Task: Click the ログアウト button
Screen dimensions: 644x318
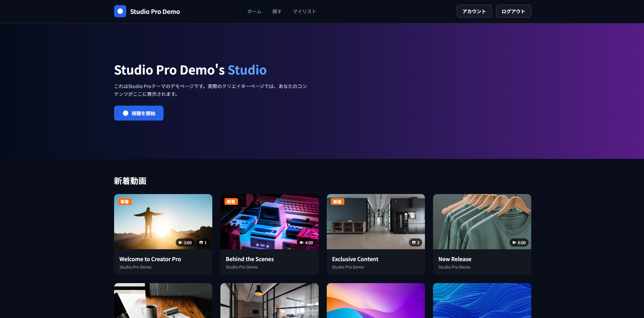Action: (513, 11)
